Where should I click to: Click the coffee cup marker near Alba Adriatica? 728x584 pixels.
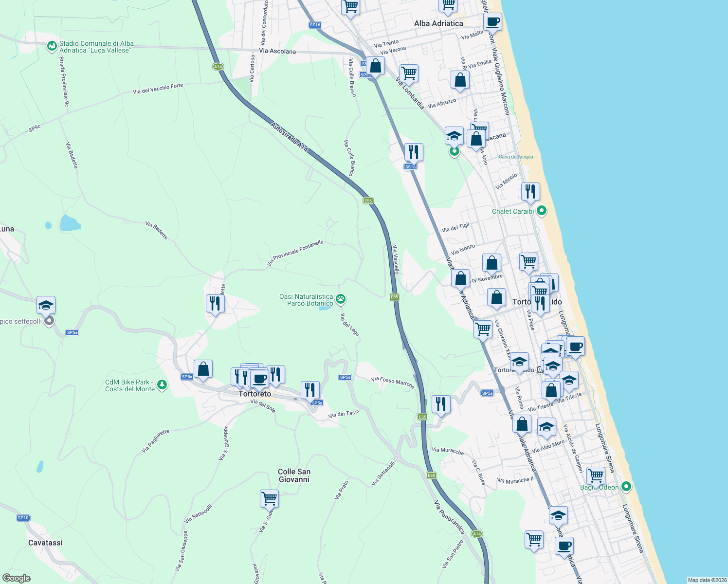pos(492,22)
